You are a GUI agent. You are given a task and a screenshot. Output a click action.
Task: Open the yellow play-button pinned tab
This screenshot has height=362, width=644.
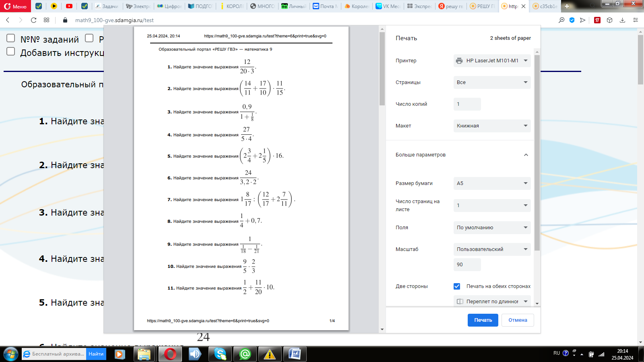[54, 6]
